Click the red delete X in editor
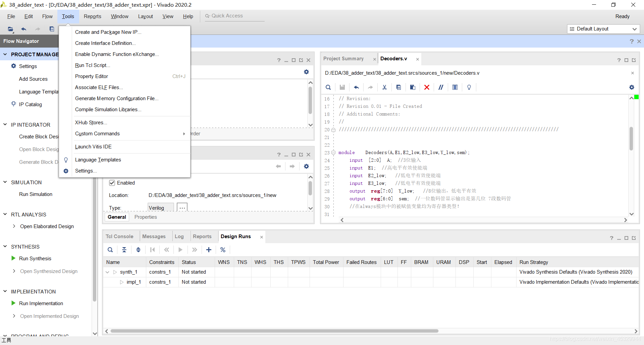Viewport: 644px width, 345px height. [427, 87]
